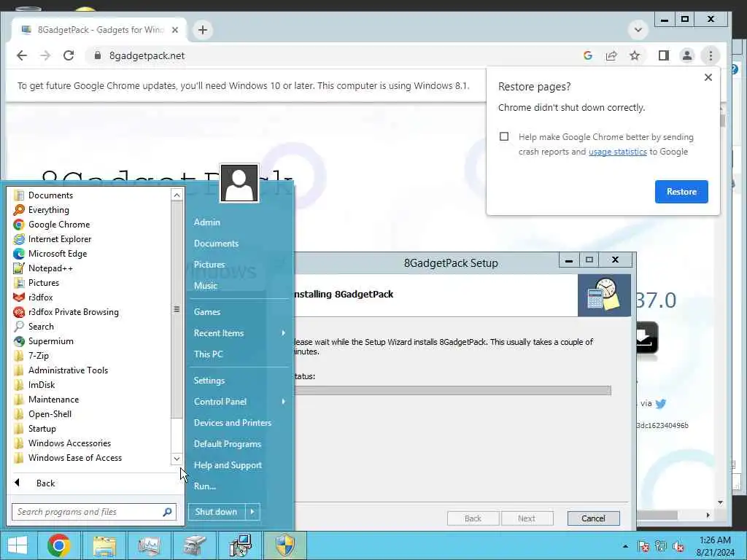Click the programs list scrollbar thumb
The height and width of the screenshot is (560, 747).
(x=177, y=309)
